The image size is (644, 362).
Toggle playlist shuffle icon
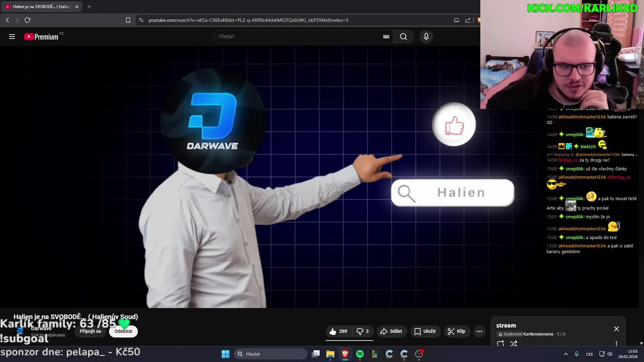514,344
